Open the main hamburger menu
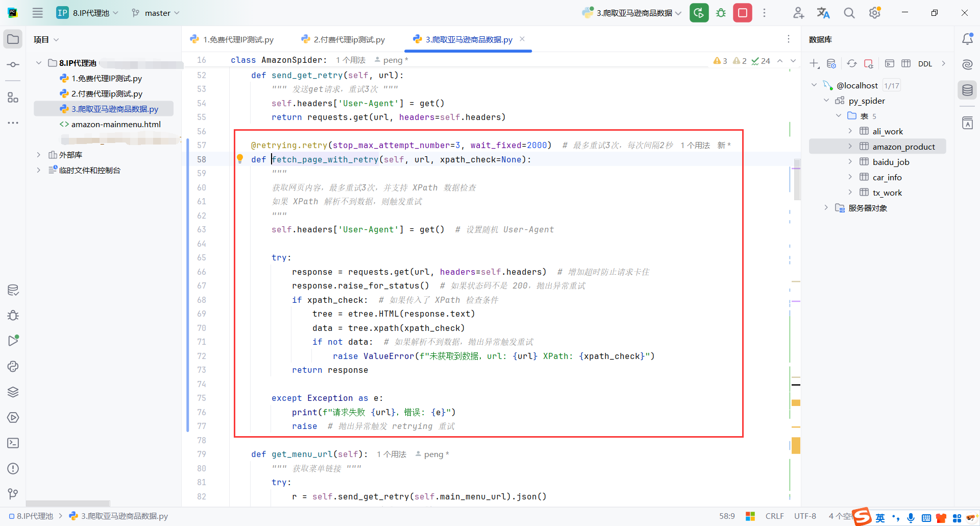Screen dimensions: 980x526 pos(37,13)
